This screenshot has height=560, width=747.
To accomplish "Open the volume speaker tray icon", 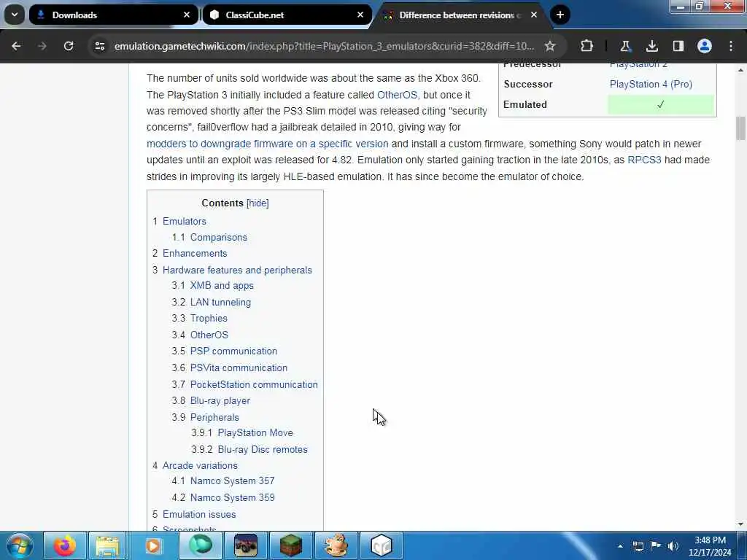I will [673, 546].
